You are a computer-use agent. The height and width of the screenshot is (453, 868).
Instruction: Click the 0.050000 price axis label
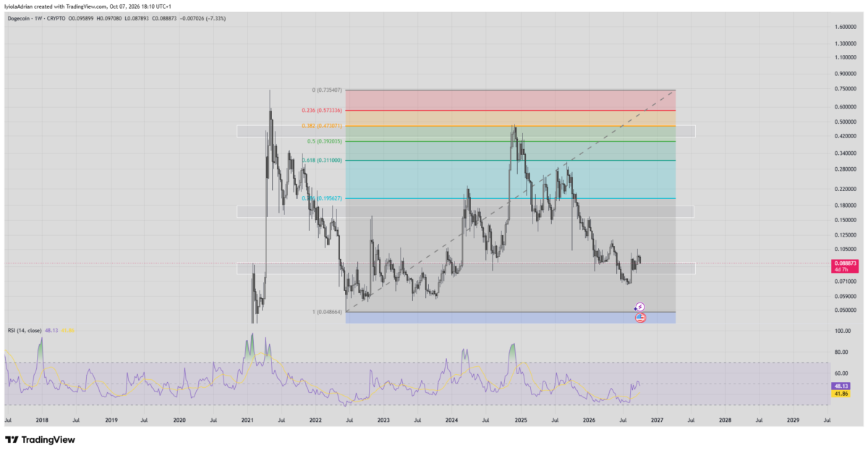(x=846, y=310)
